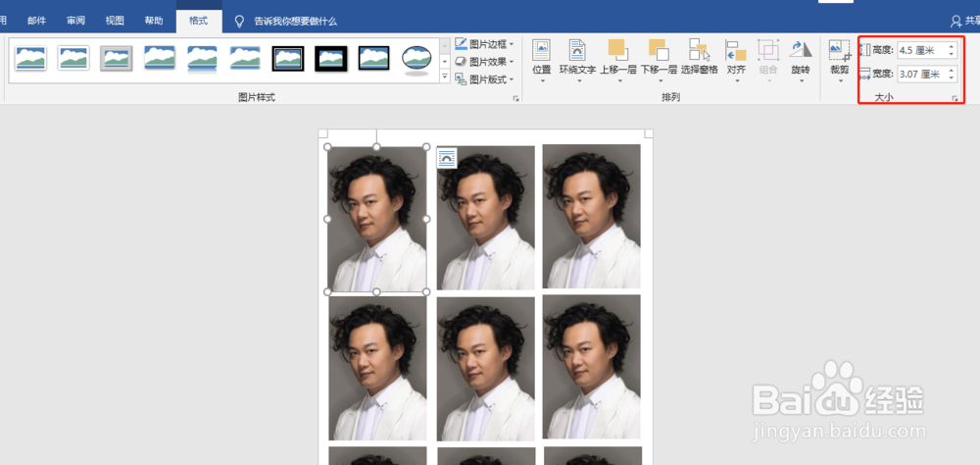
Task: Open the 环绕文字 wrap text dropdown
Action: [577, 62]
